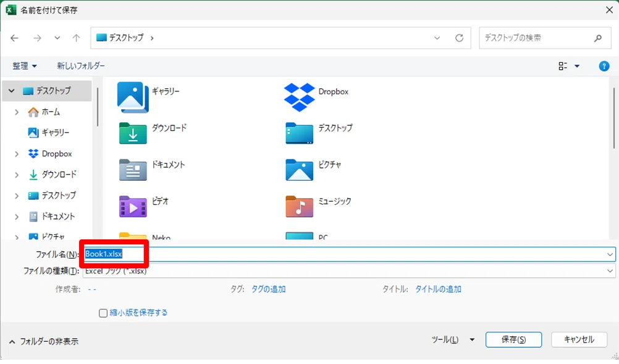Open the file name history dropdown
This screenshot has height=364, width=619.
click(x=610, y=254)
